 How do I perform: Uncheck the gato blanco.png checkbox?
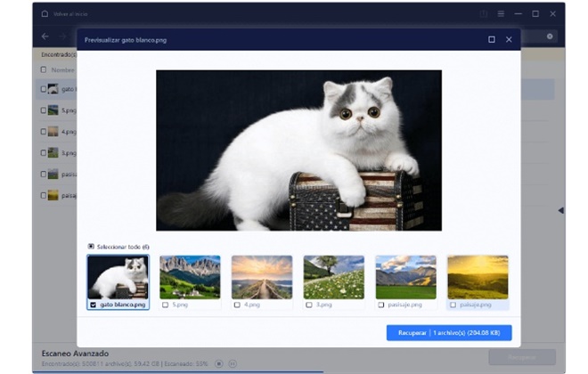point(94,305)
